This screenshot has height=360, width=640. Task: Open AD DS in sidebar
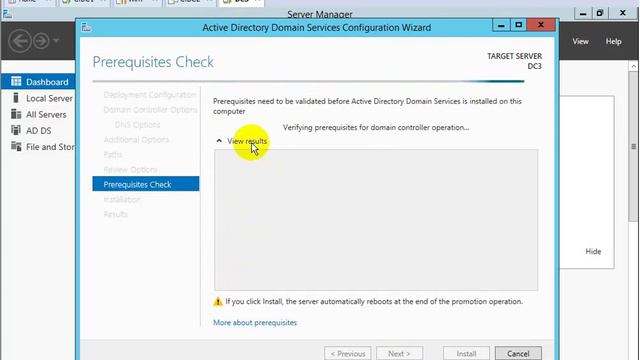click(x=38, y=131)
